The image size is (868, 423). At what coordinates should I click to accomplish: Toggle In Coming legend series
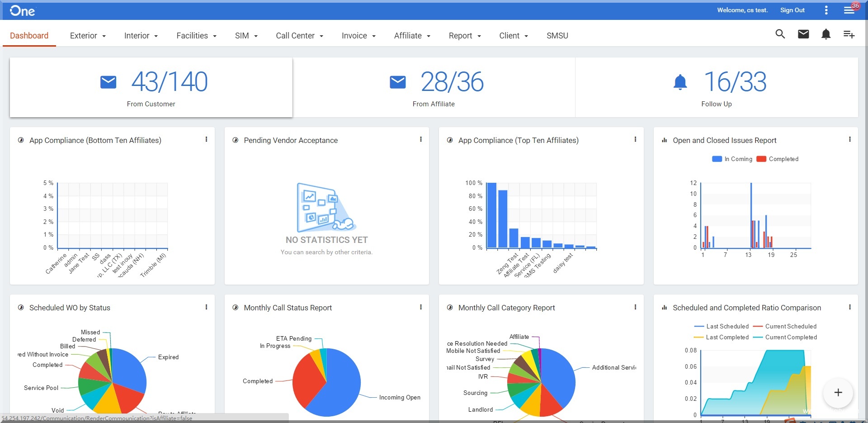coord(732,159)
